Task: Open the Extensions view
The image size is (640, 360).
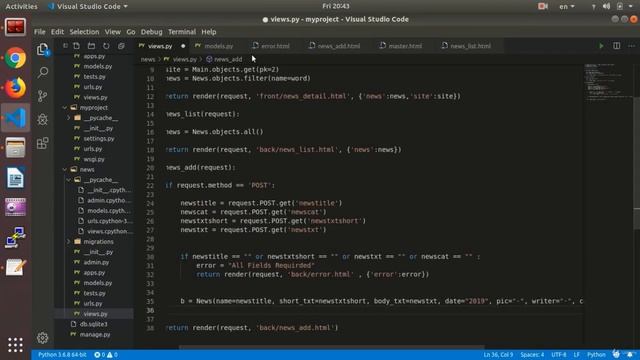Action: click(42, 143)
